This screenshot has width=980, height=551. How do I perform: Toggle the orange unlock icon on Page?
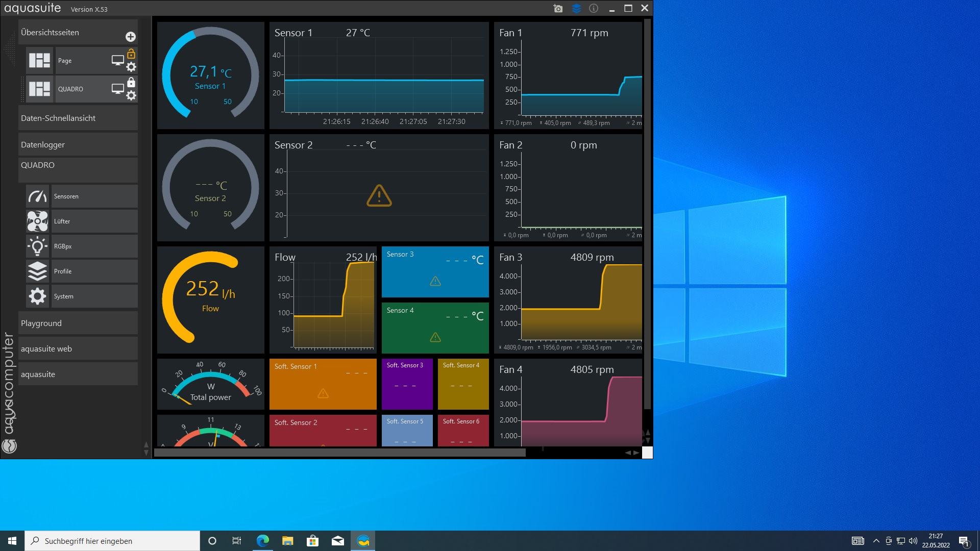(131, 54)
